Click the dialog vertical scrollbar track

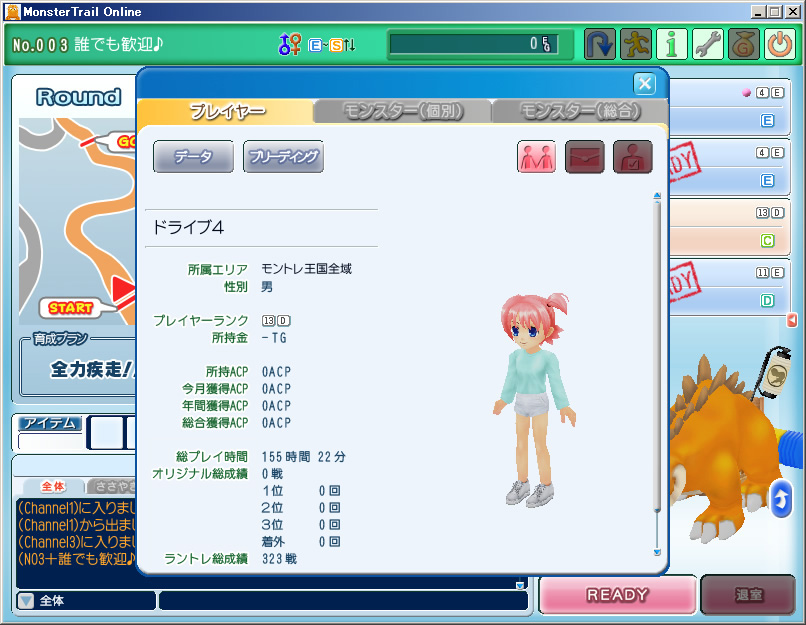point(657,374)
